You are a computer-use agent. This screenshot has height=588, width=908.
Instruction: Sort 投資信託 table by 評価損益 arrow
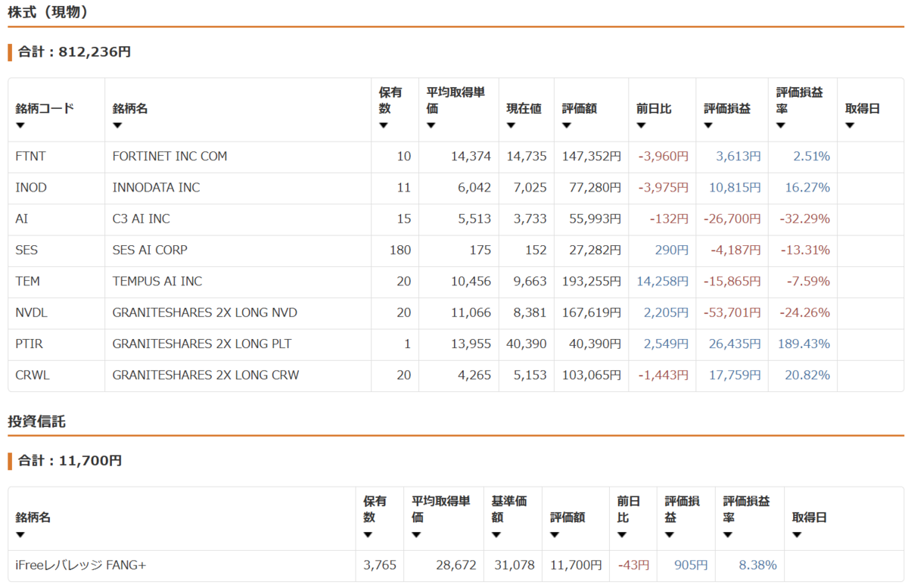point(670,534)
